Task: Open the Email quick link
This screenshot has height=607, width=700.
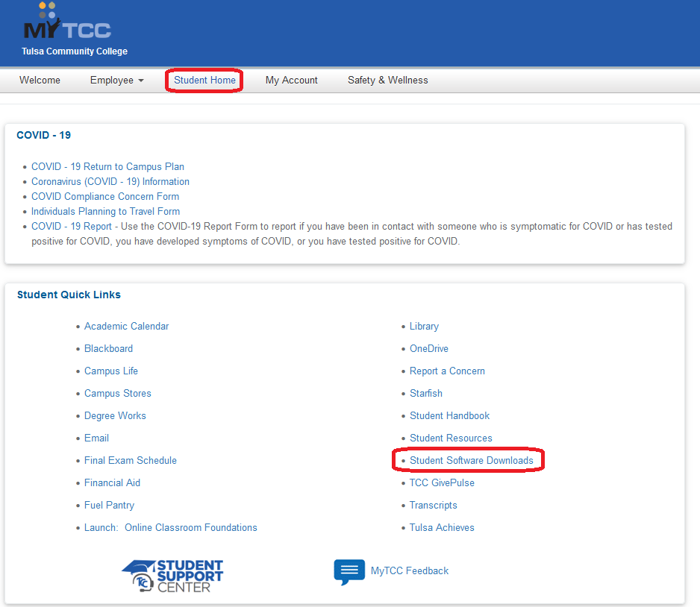Action: pos(96,438)
